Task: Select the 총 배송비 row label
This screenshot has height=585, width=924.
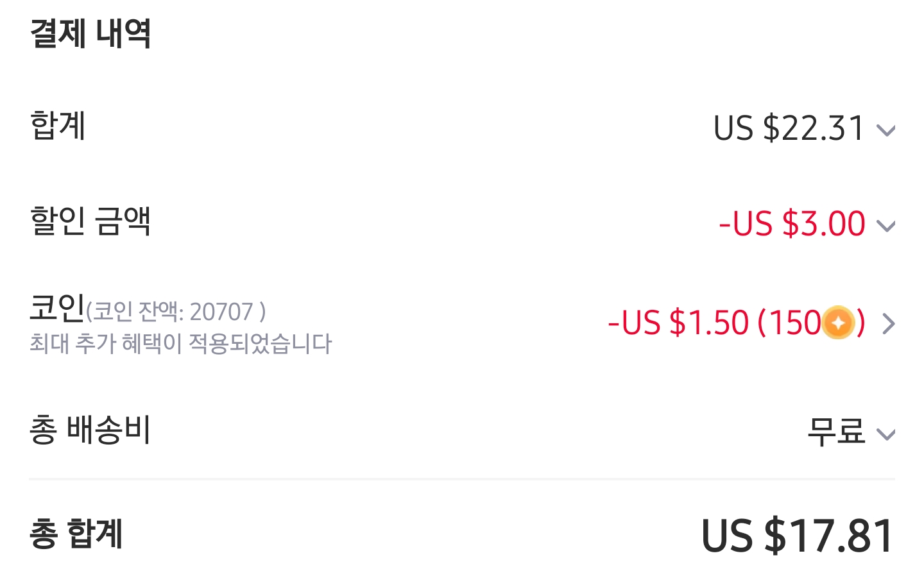Action: (90, 430)
